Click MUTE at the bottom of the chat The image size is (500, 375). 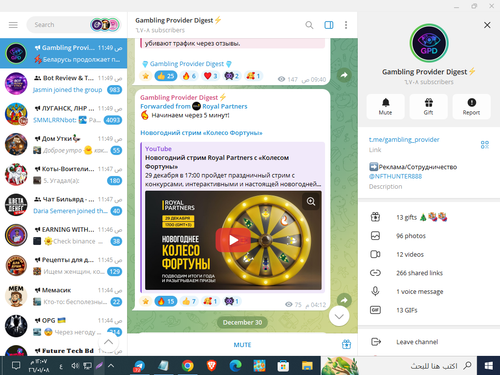242,345
